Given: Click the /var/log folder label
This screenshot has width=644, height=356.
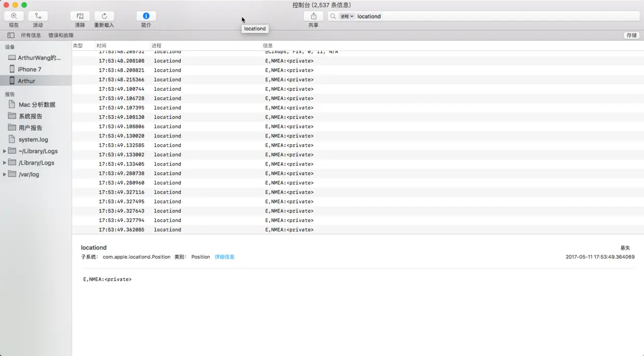Looking at the screenshot, I should [x=29, y=174].
